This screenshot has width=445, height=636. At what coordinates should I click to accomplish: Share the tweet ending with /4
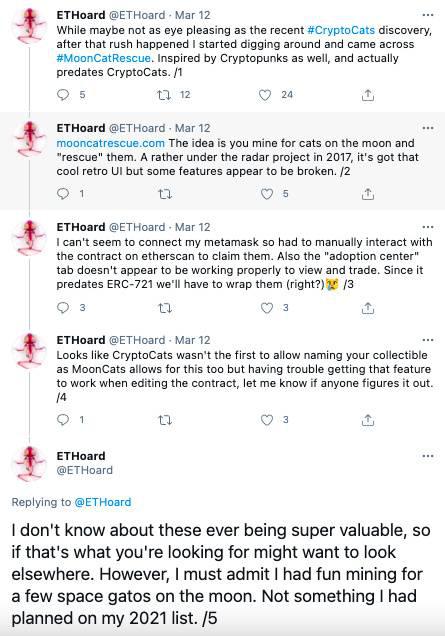(368, 420)
